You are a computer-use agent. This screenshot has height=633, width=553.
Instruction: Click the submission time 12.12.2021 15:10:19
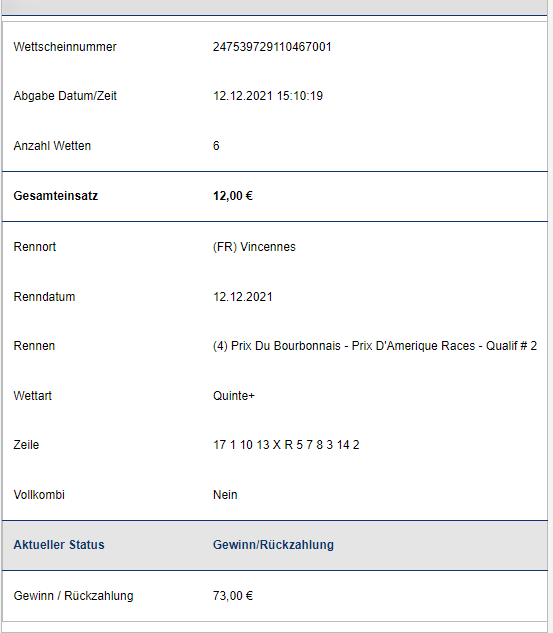(268, 96)
